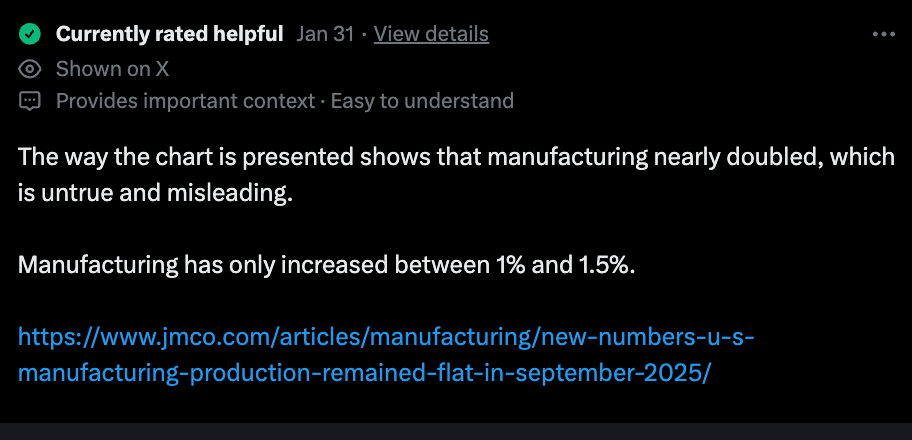
Task: Click the green helpful checkmark icon
Action: tap(31, 35)
